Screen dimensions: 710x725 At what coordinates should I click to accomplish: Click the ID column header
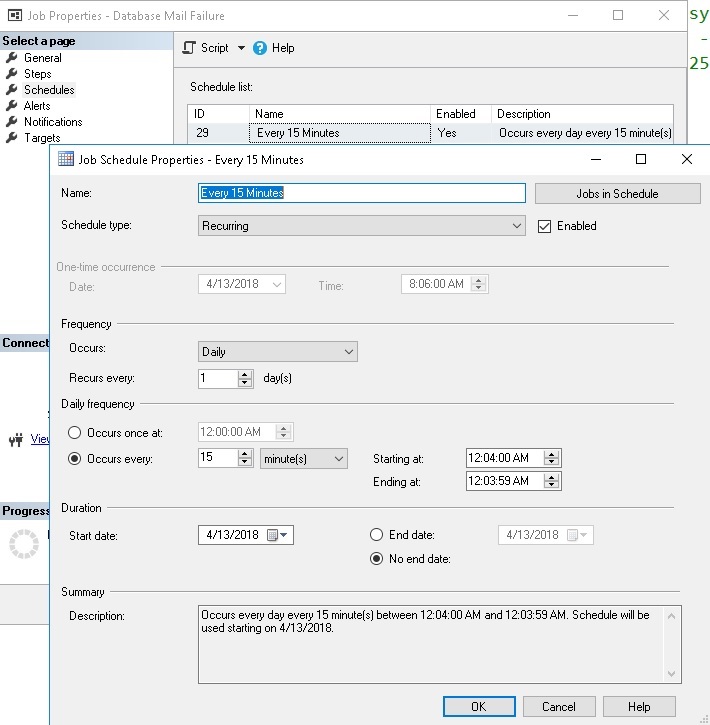218,114
